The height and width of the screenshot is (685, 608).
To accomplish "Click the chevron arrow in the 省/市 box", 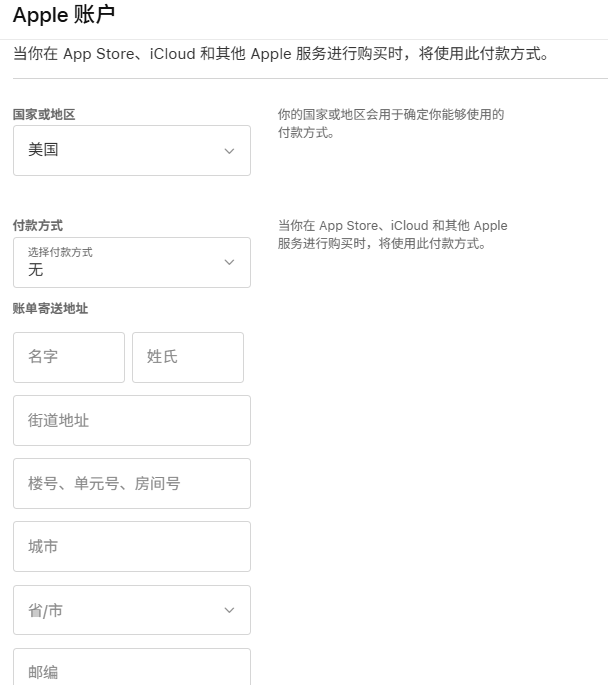I will 229,610.
